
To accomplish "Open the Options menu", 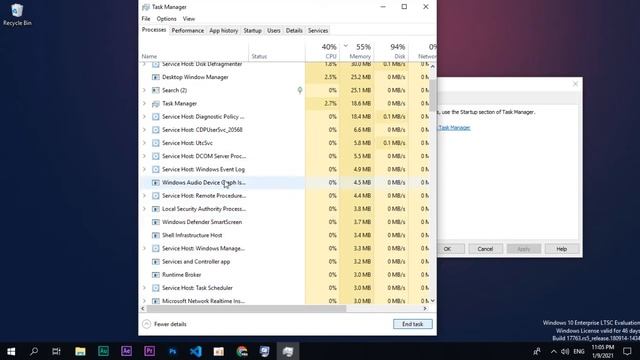I will [x=167, y=19].
